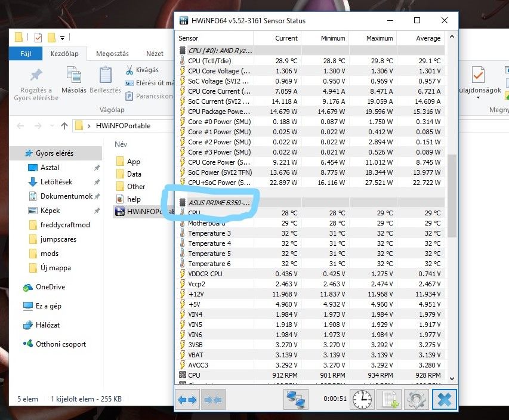This screenshot has height=420, width=509.
Task: Click the sensor list vertical scrollbar thumb
Action: point(452,196)
